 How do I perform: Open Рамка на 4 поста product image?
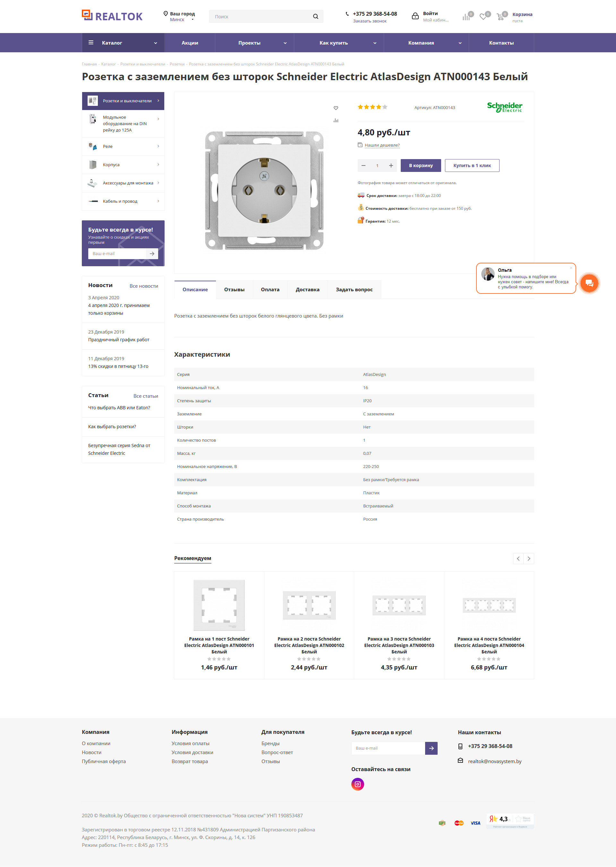pyautogui.click(x=489, y=605)
